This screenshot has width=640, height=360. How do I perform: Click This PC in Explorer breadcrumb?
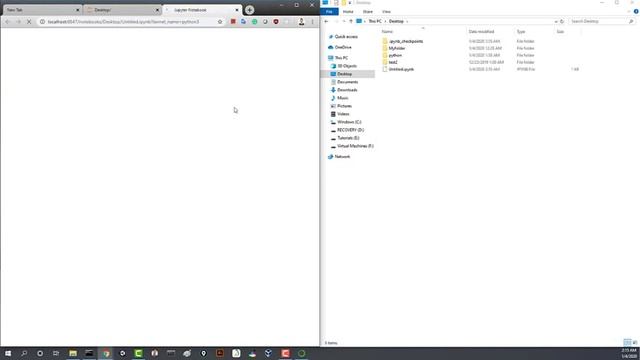click(x=375, y=21)
